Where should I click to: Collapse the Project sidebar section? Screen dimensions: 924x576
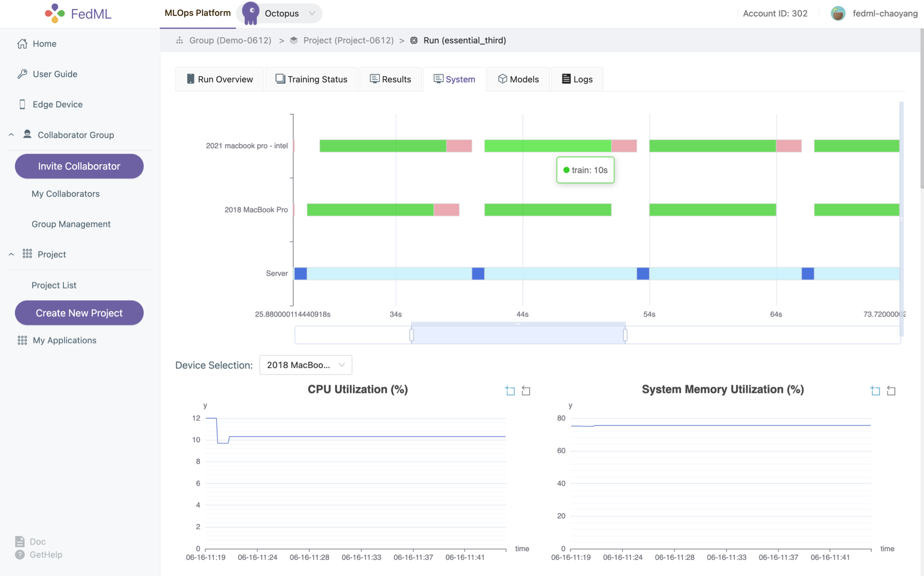pos(11,254)
